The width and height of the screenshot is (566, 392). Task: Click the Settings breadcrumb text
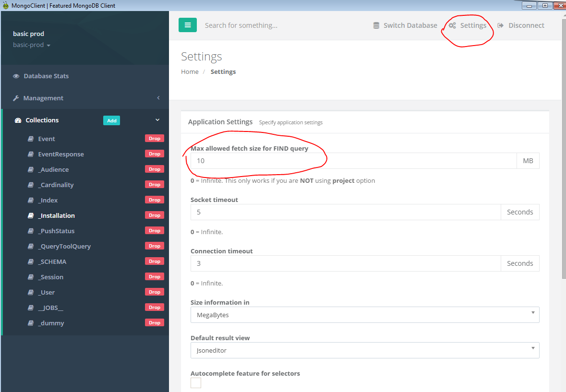[223, 72]
